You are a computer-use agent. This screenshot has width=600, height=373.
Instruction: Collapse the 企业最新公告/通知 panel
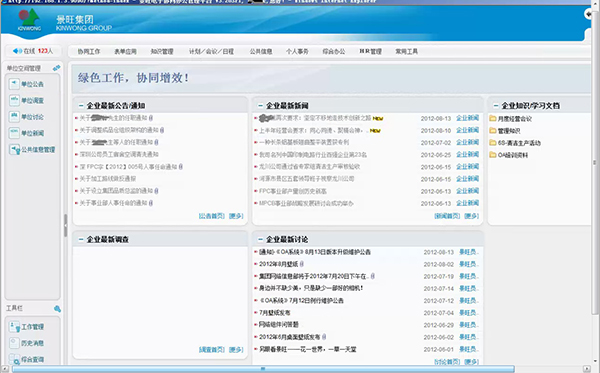tap(81, 106)
